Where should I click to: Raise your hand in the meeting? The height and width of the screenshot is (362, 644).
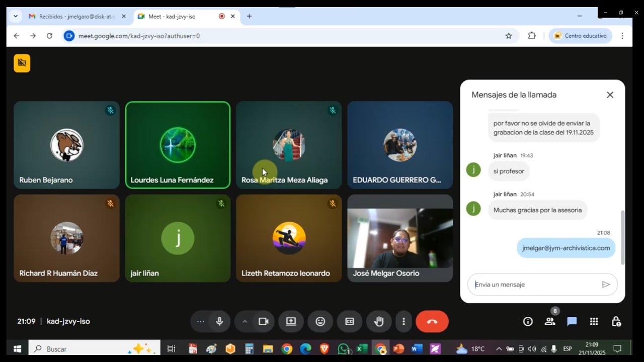click(x=379, y=322)
